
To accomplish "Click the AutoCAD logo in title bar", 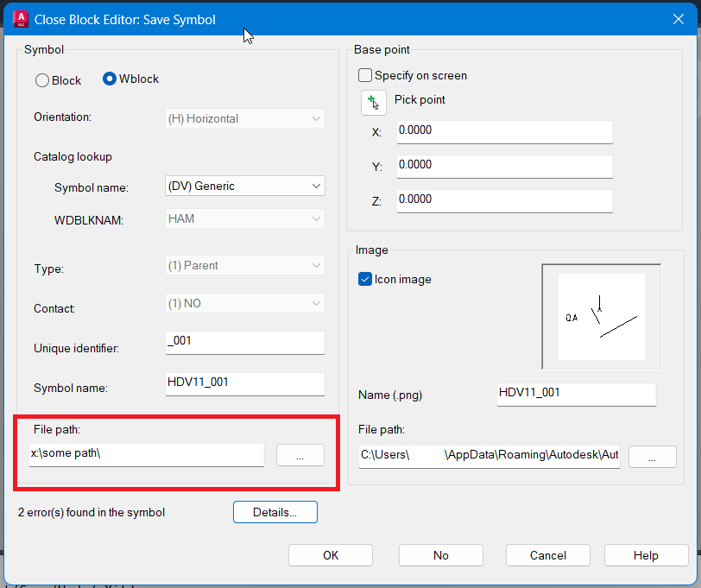I will coord(18,17).
